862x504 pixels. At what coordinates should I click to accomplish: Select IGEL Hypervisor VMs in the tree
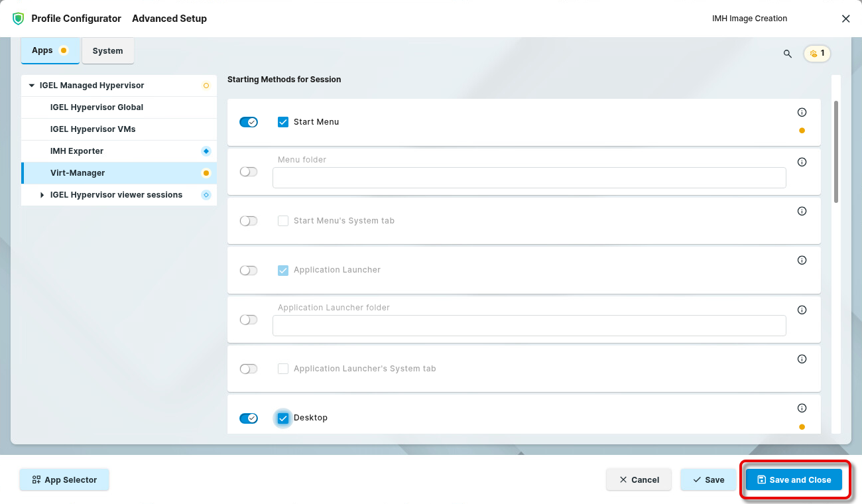click(x=93, y=129)
